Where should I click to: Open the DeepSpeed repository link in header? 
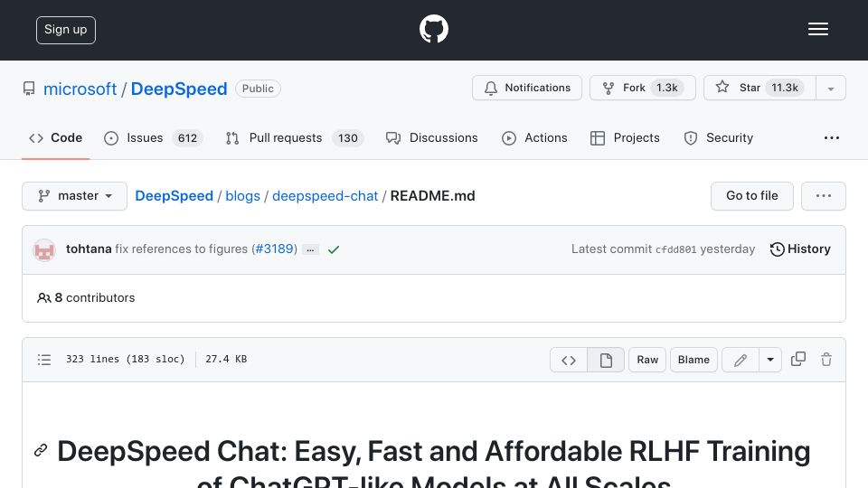179,89
